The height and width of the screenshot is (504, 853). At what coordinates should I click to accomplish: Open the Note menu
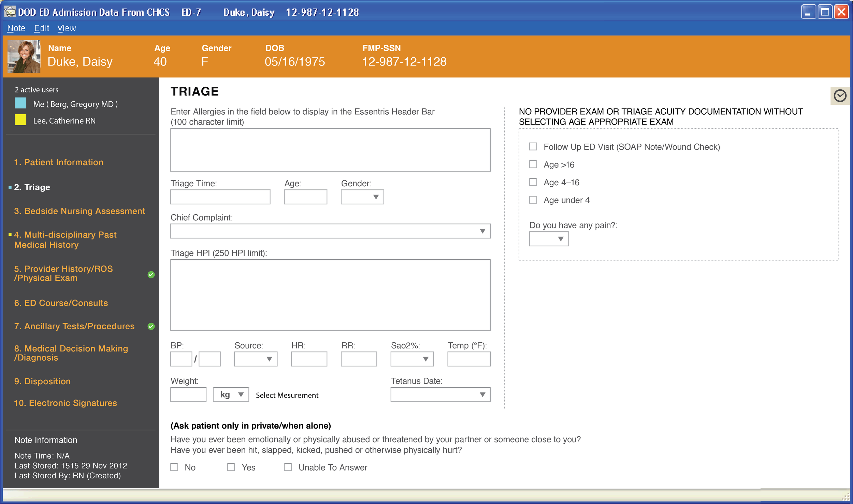[x=16, y=28]
